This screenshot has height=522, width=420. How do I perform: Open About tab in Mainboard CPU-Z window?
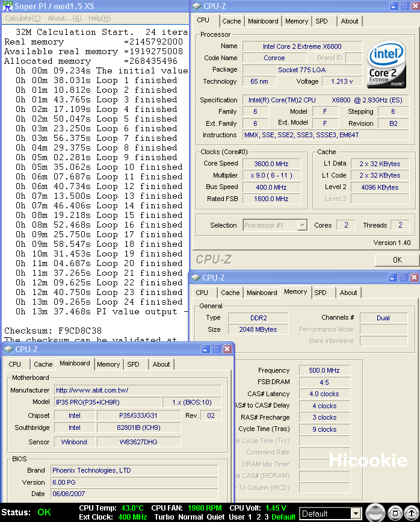161,364
